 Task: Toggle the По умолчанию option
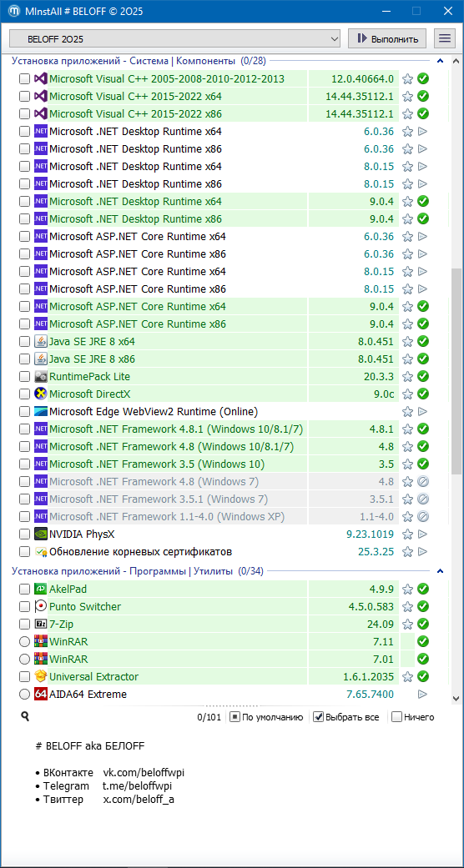click(235, 717)
